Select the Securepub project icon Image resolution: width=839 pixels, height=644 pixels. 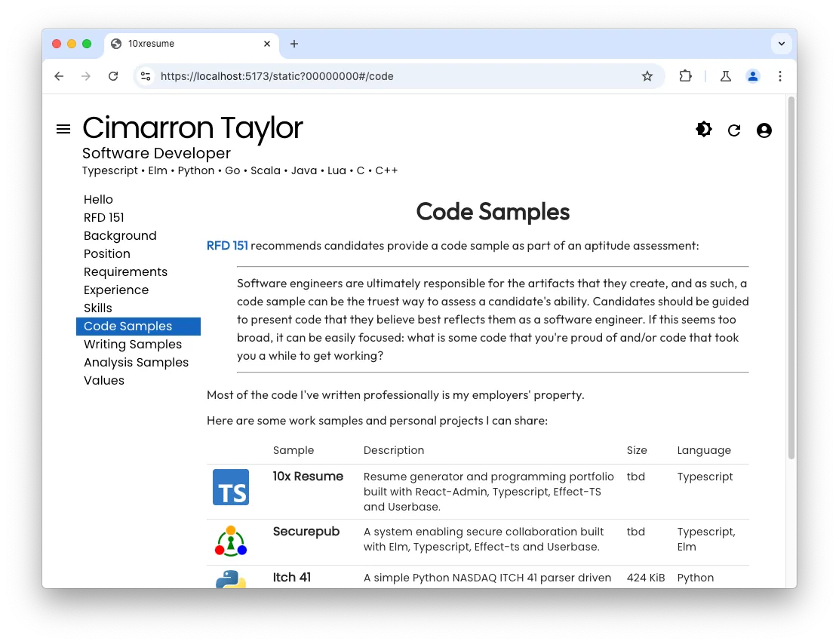(230, 540)
